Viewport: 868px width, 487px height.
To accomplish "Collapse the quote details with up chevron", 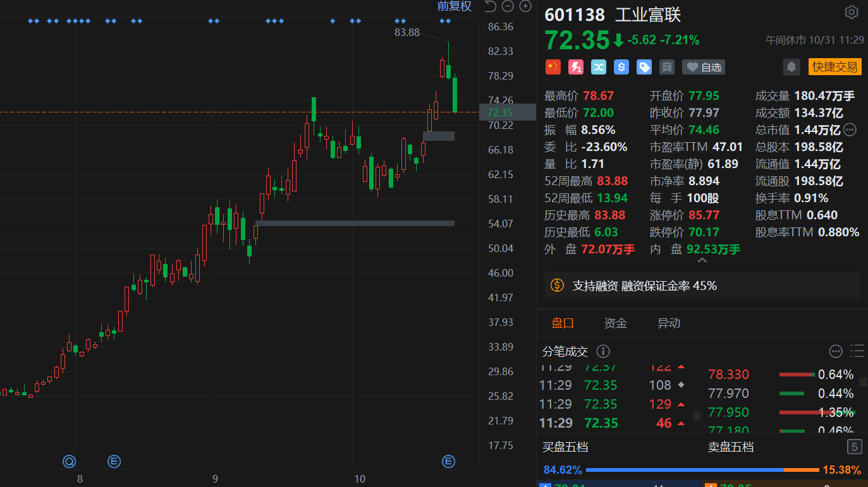I will (x=701, y=260).
